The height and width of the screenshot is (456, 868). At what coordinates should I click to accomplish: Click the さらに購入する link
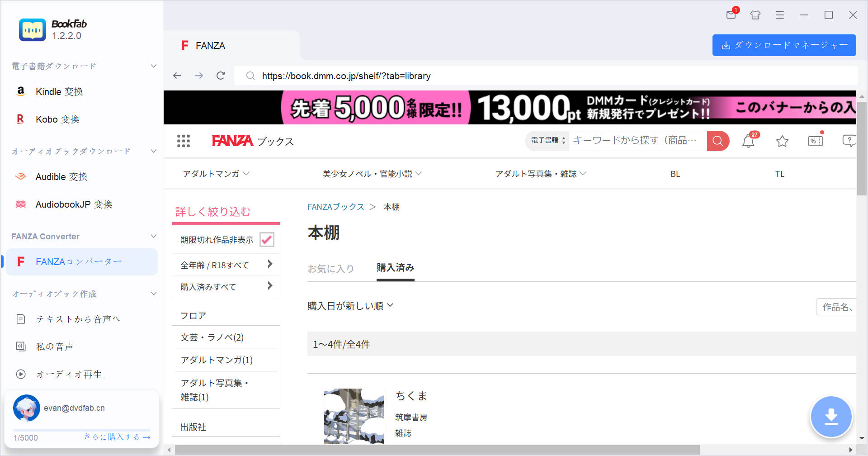click(116, 437)
